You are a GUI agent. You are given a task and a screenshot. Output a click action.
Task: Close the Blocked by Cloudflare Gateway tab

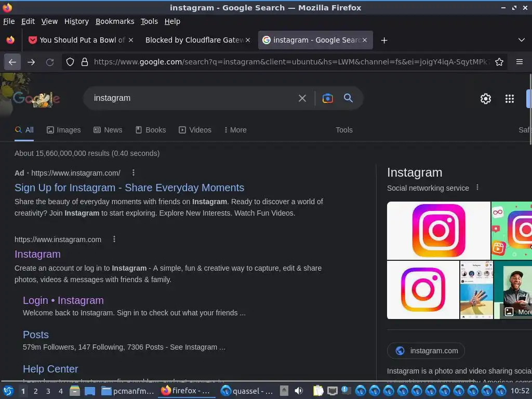point(248,40)
